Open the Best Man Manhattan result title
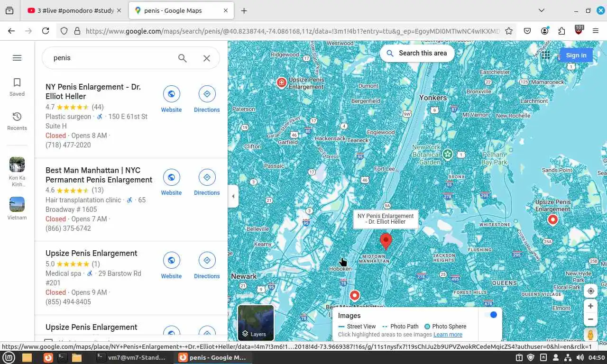The height and width of the screenshot is (364, 607). (x=99, y=175)
